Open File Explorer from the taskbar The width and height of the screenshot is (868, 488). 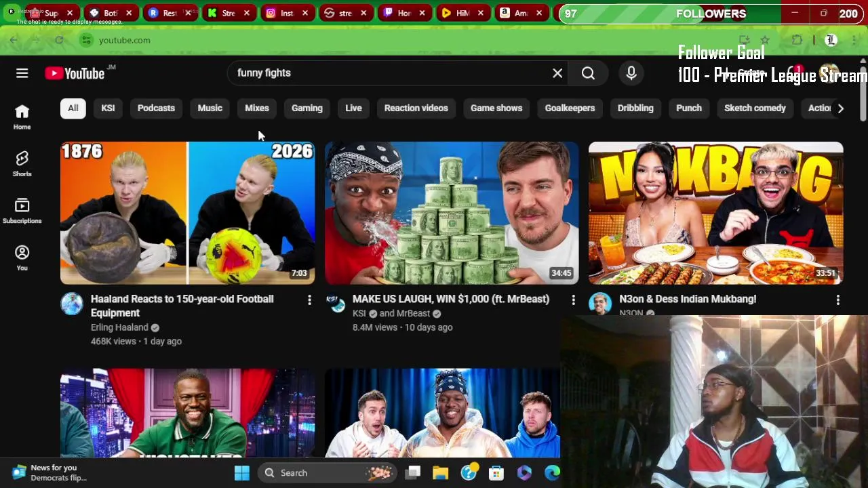pyautogui.click(x=441, y=472)
